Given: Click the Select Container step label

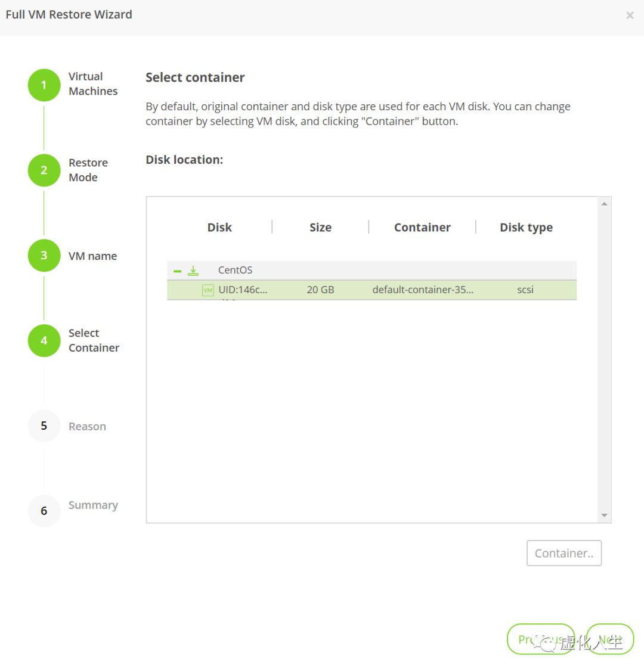Looking at the screenshot, I should tap(94, 341).
